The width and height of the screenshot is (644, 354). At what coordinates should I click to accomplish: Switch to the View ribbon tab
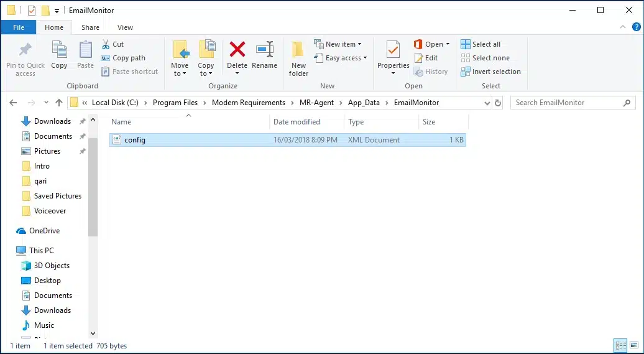pyautogui.click(x=125, y=27)
